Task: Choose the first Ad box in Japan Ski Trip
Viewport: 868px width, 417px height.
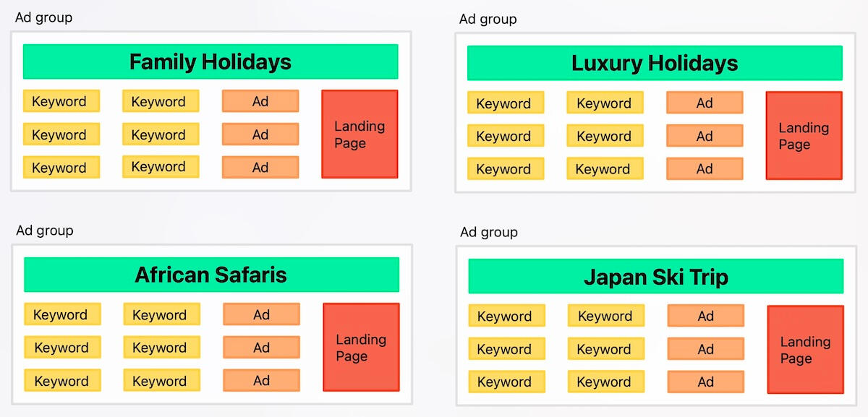Action: [705, 316]
